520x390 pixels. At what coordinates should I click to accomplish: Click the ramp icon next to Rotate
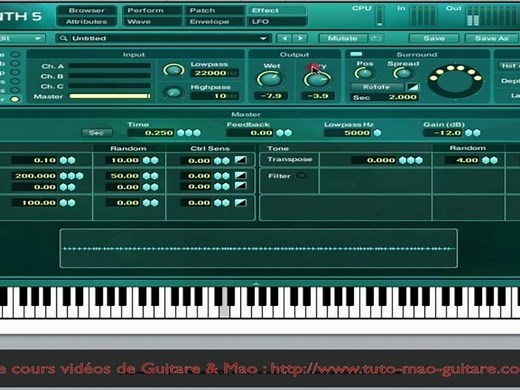tap(413, 87)
